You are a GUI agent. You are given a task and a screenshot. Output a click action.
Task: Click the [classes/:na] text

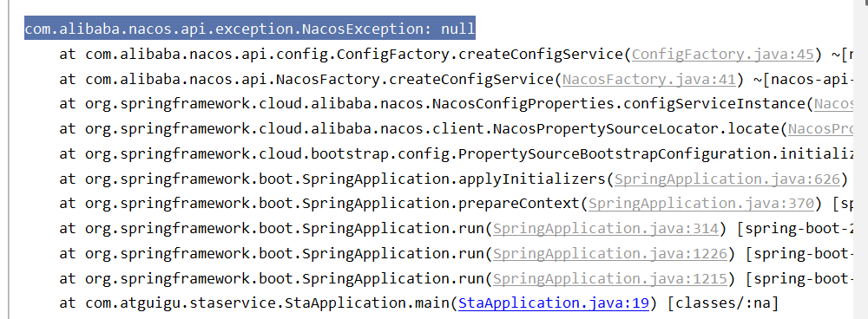point(723,303)
